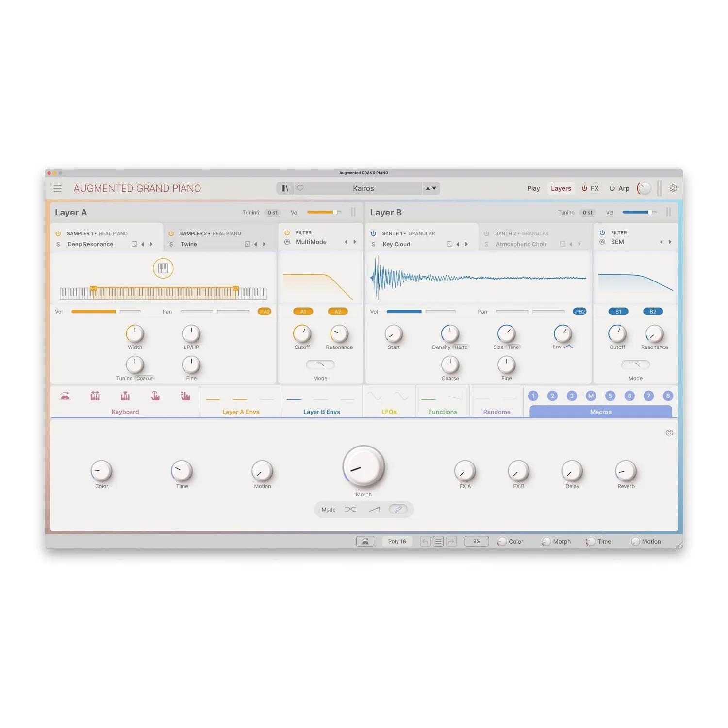Open the edit history list icon

click(438, 542)
